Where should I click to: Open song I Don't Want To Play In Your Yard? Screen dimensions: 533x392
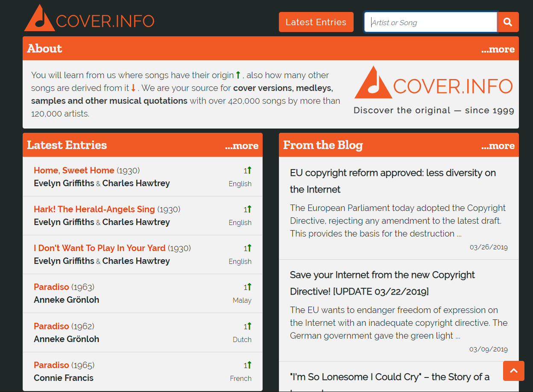tap(100, 248)
